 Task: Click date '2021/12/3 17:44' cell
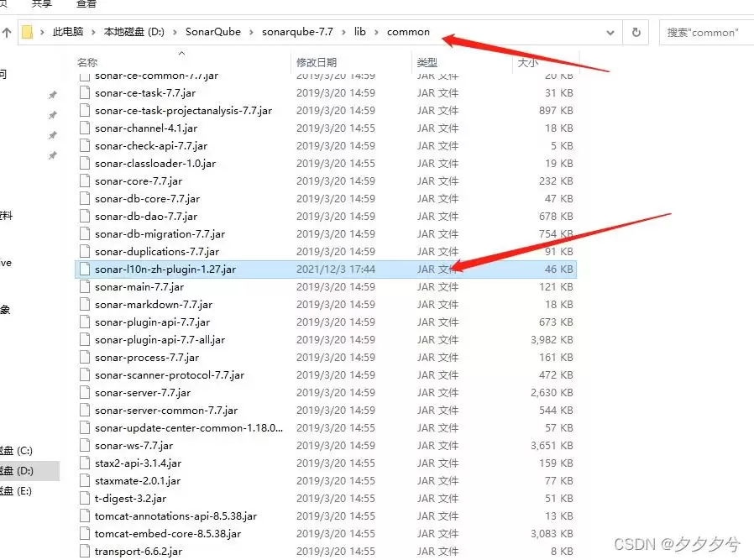tap(336, 270)
